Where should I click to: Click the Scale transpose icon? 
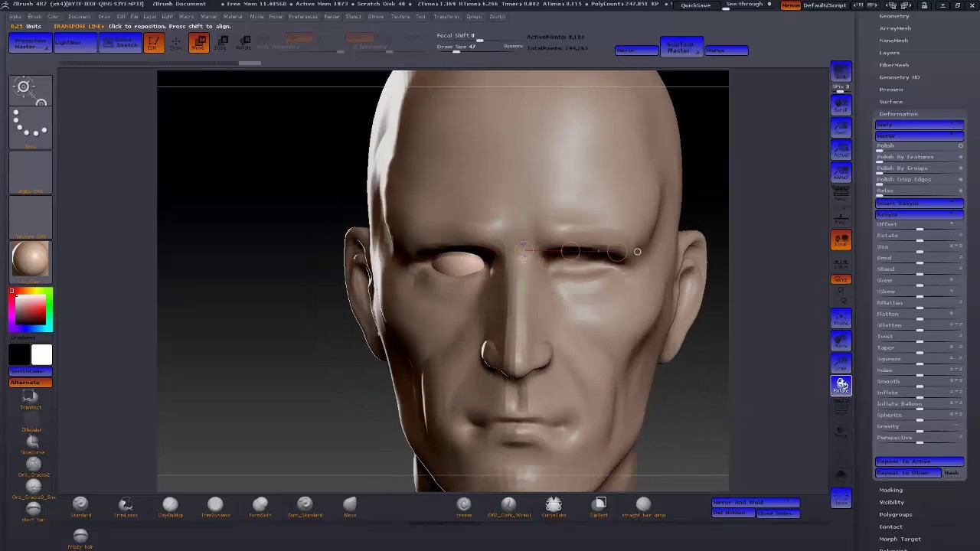click(220, 43)
